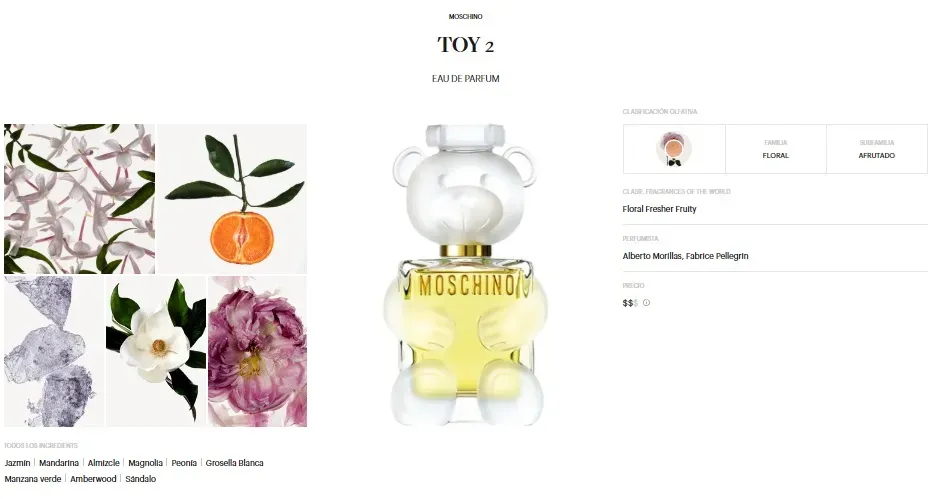This screenshot has height=499, width=932.
Task: Select the white magnolia image
Action: tap(156, 351)
